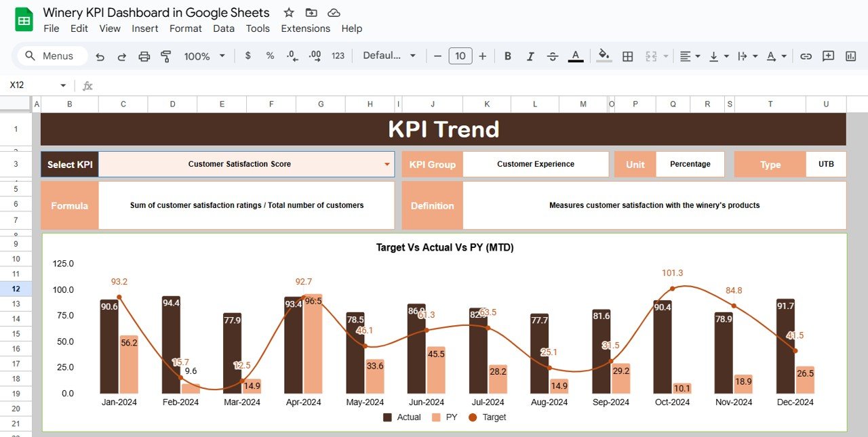Increase font size with plus button
The image size is (868, 437).
tap(482, 56)
